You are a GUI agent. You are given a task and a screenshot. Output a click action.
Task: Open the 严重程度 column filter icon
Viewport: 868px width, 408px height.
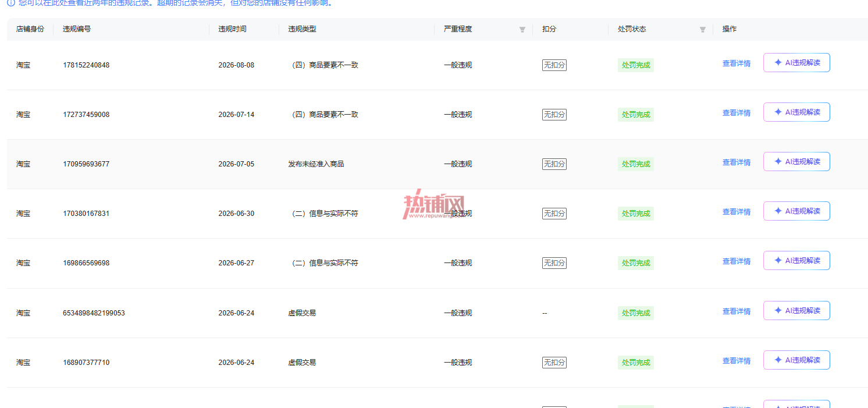click(522, 30)
